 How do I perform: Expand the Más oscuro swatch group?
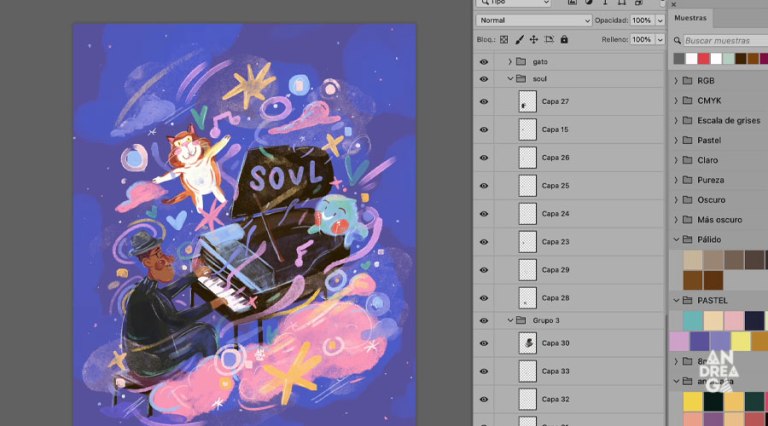pyautogui.click(x=676, y=220)
